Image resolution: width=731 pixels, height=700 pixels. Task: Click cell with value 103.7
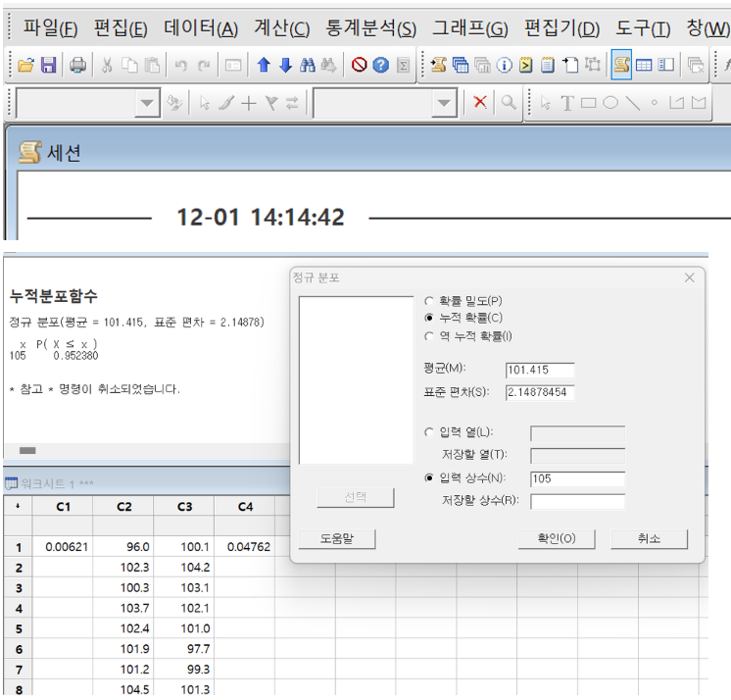(x=123, y=608)
